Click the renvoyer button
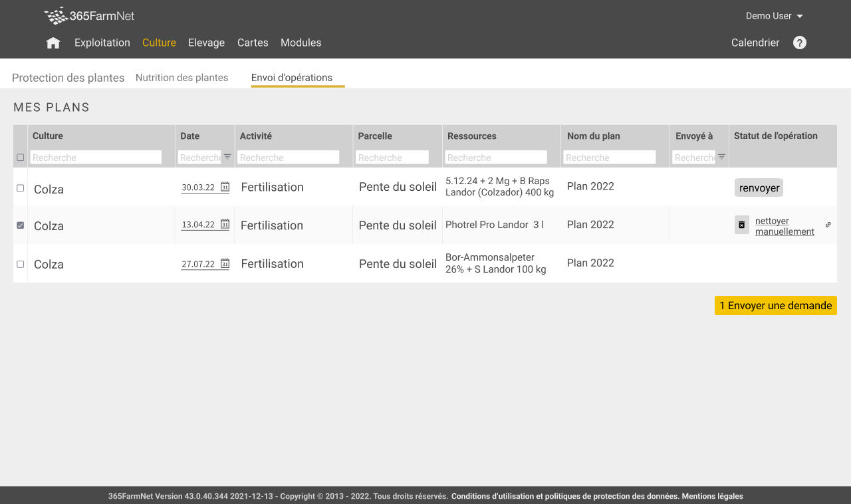 [759, 188]
